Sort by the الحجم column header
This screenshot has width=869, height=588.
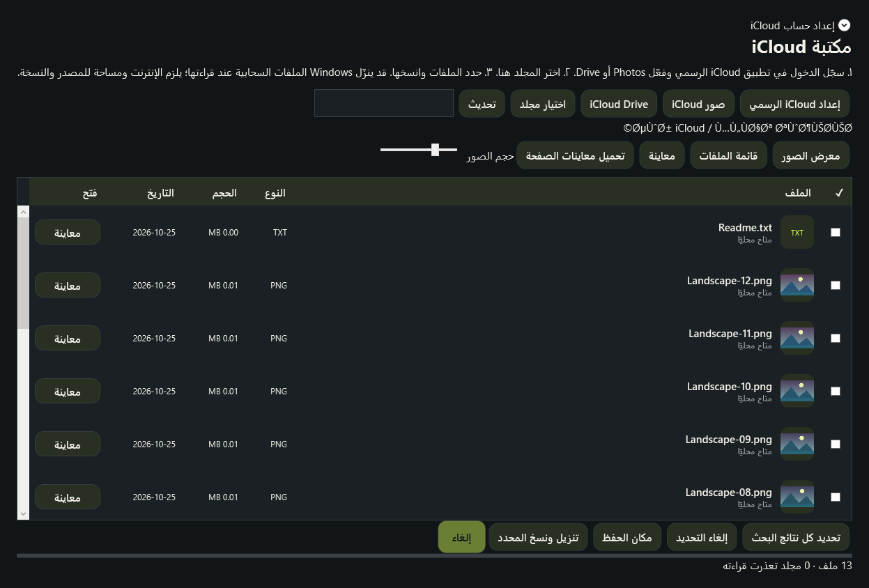pyautogui.click(x=224, y=193)
